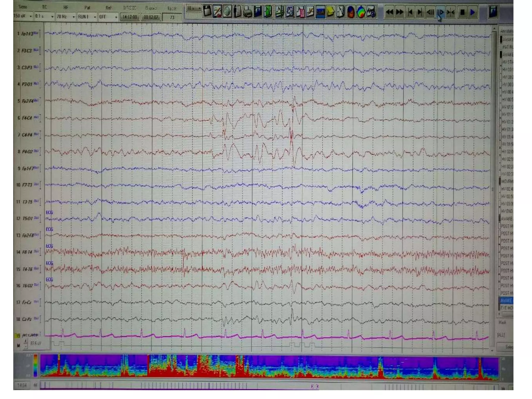Screen dimensions: 532x399
Task: Click the fast rewind double-arrow button
Action: [389, 12]
